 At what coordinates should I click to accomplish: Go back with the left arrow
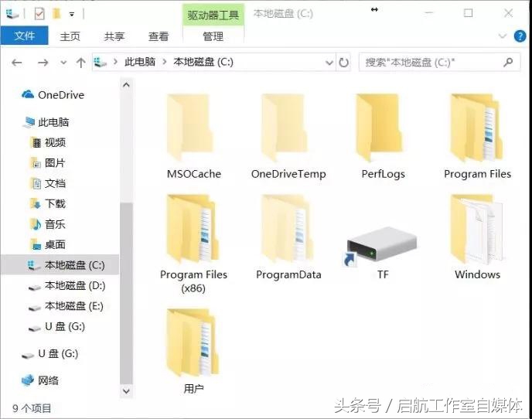[x=17, y=63]
